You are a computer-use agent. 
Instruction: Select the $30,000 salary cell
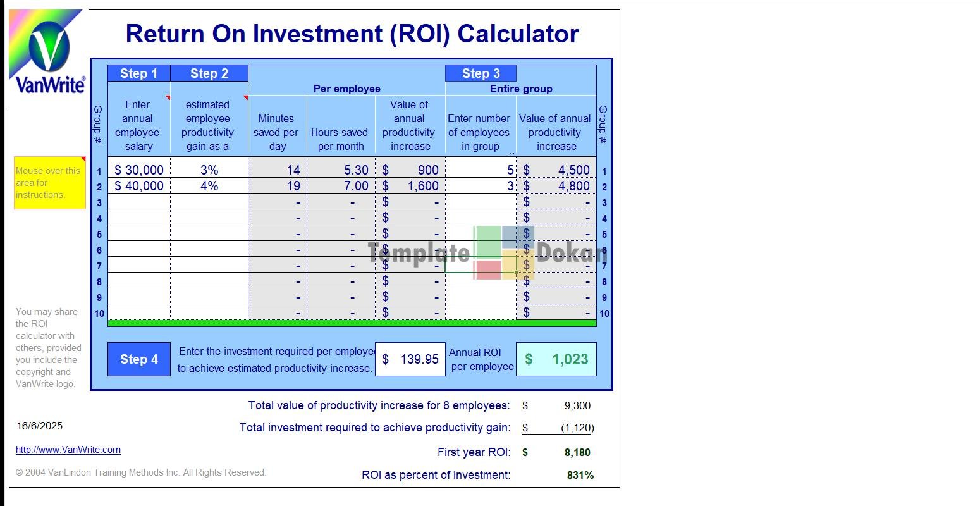point(139,170)
